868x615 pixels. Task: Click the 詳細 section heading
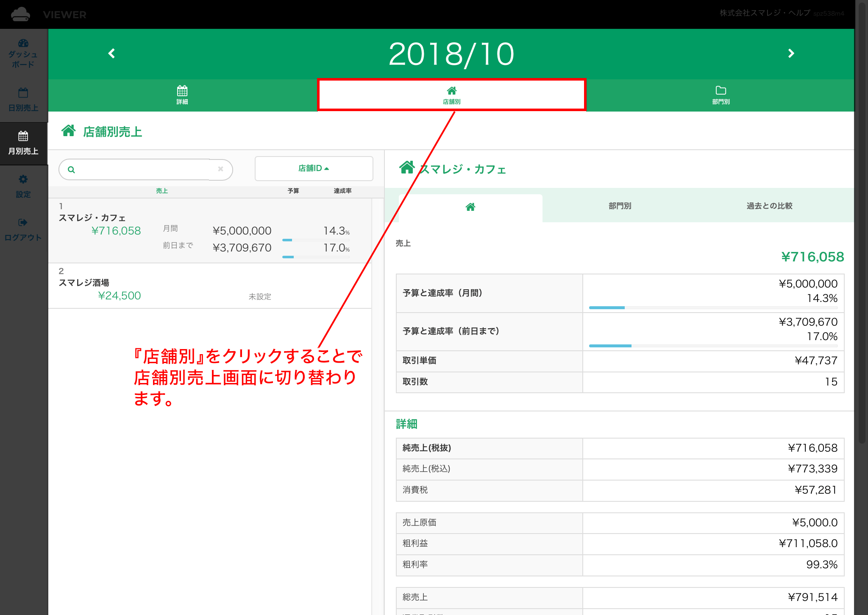[406, 424]
